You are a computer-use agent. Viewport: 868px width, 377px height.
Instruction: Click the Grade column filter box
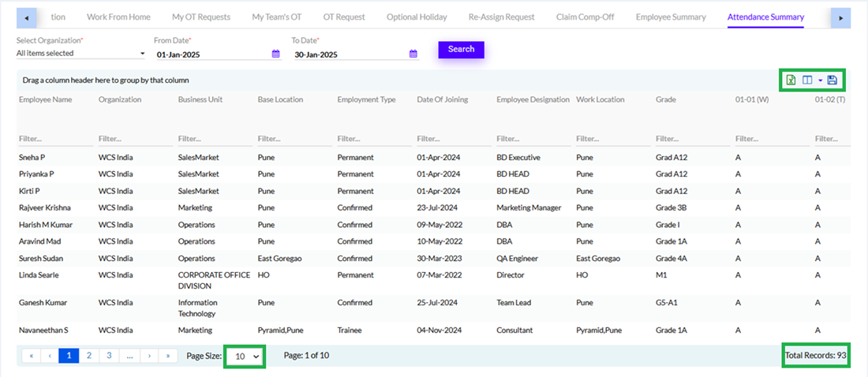pos(690,139)
